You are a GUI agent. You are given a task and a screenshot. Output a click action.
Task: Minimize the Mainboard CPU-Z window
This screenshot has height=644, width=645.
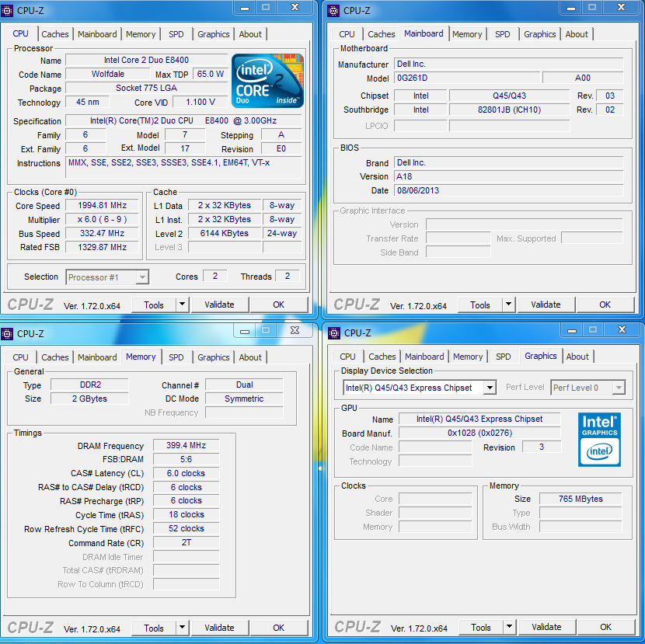pyautogui.click(x=571, y=8)
